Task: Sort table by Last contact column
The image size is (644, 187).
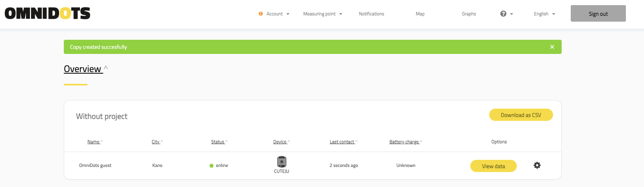Action: click(342, 142)
